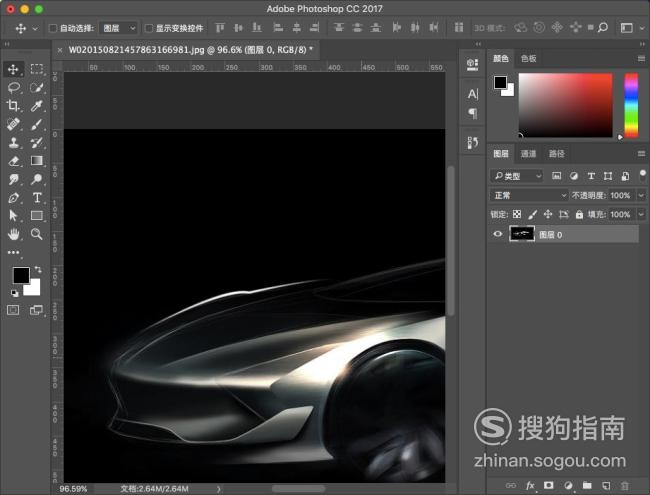Select the Rectangle shape tool
The image size is (650, 495).
click(x=36, y=216)
